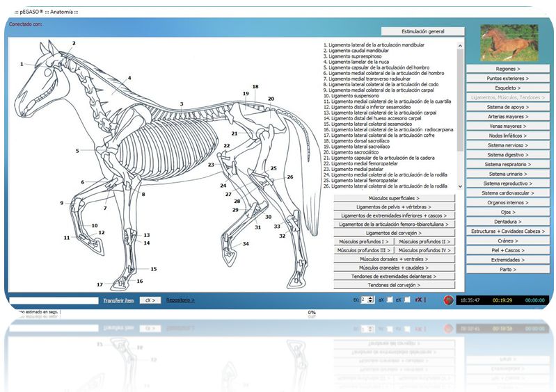Open the Sistema respiratorio > section
Viewport: 556px width, 392px height.
pyautogui.click(x=508, y=164)
